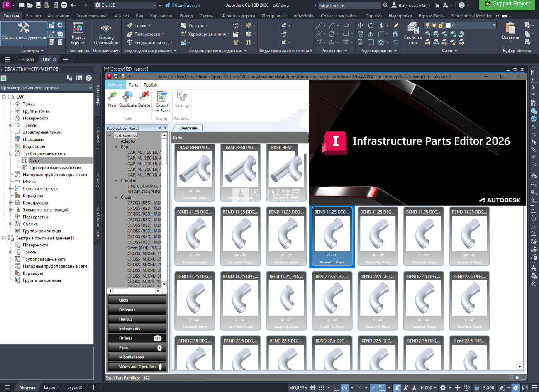Open the Fittings category with 136 parts
Viewport: 539px width, 392px height.
tap(137, 338)
